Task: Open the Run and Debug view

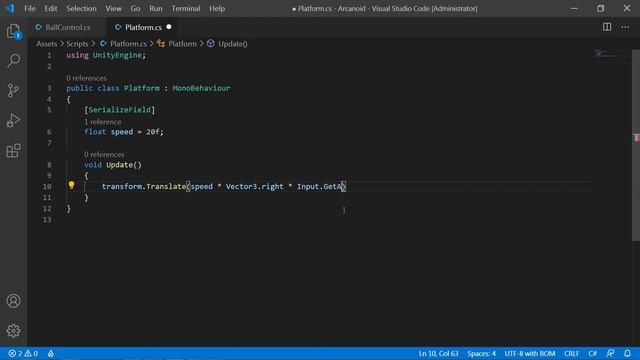Action: pyautogui.click(x=13, y=120)
